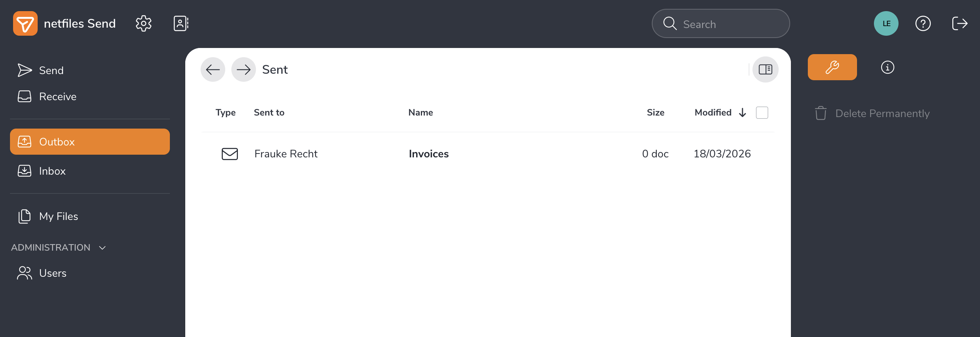Screen dimensions: 980x337
Task: Open Receive in the sidebar
Action: (x=58, y=96)
